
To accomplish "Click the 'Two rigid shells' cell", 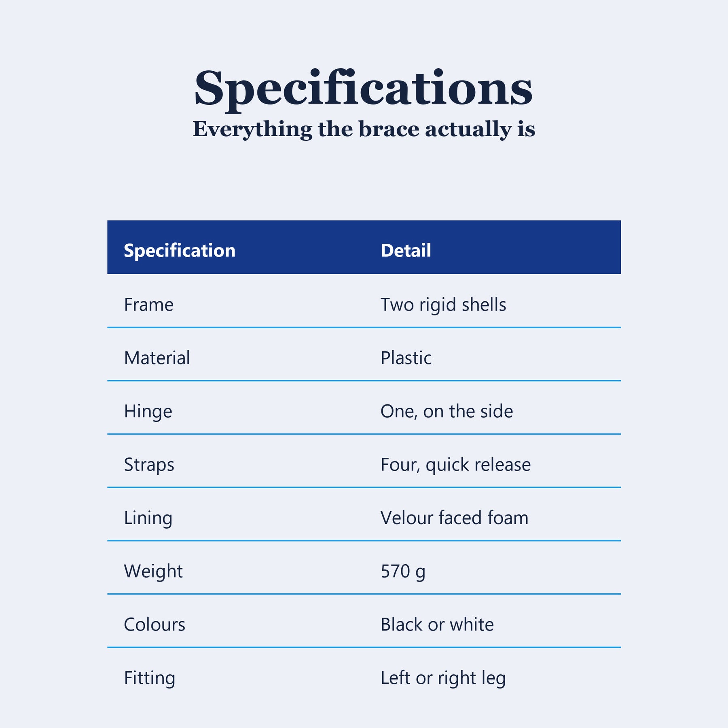I will click(x=443, y=305).
